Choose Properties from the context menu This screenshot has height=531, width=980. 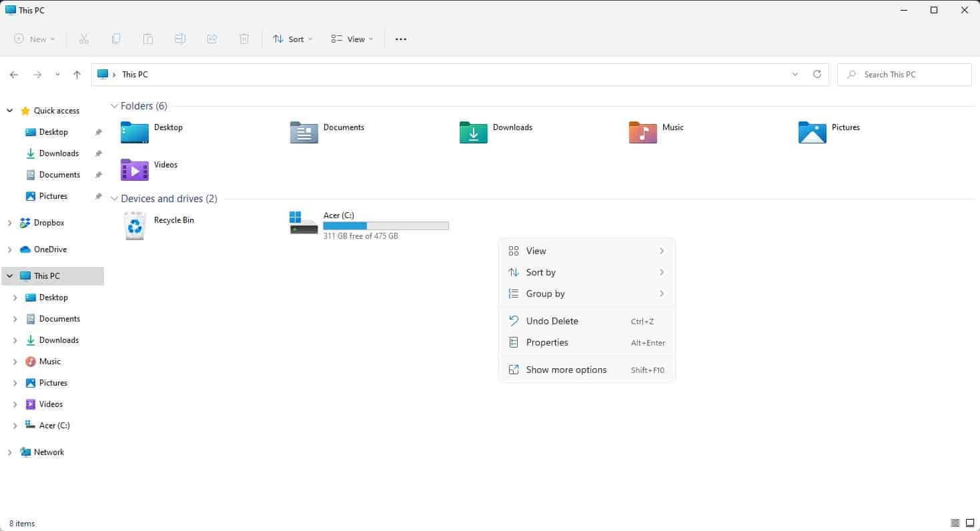click(x=547, y=342)
